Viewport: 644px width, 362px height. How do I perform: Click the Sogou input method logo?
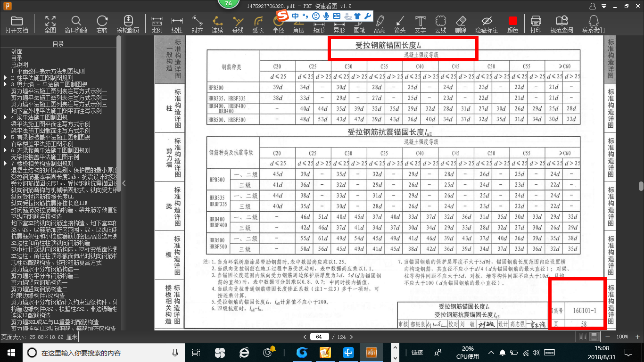282,16
